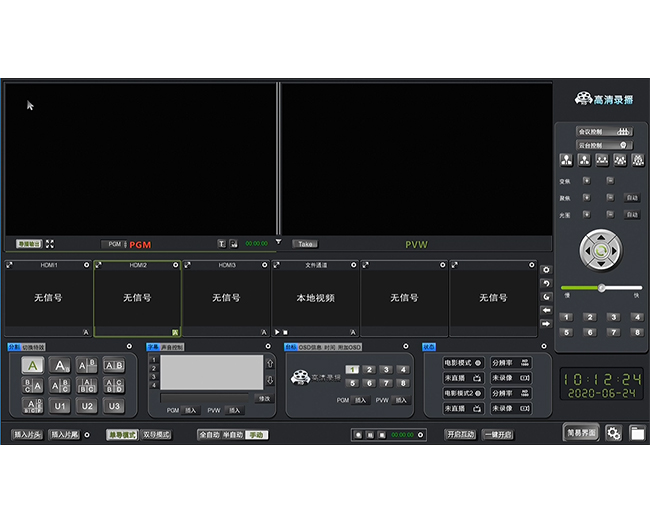
Task: Pick the U1 custom layout button
Action: click(x=60, y=406)
